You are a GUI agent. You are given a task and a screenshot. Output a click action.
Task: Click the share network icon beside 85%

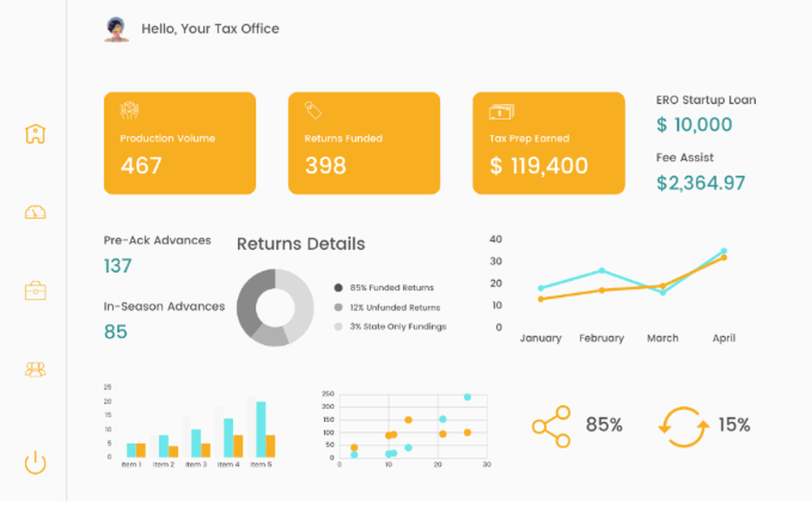(552, 424)
